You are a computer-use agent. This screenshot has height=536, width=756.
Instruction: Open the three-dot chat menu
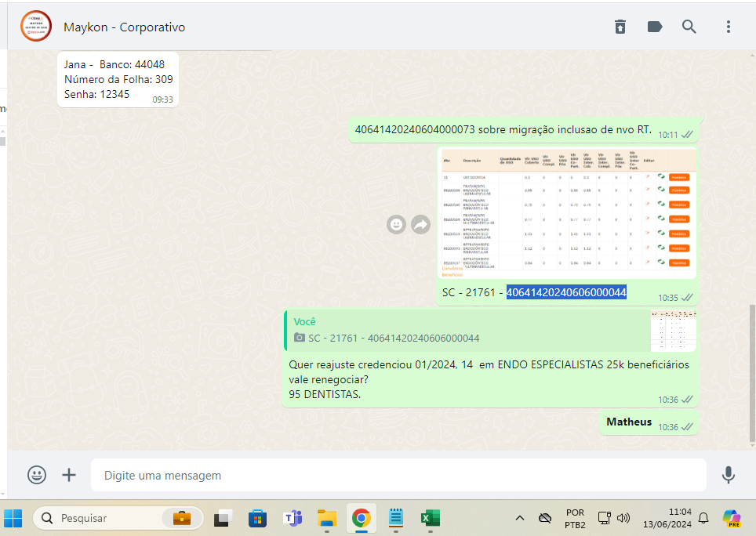[x=728, y=27]
